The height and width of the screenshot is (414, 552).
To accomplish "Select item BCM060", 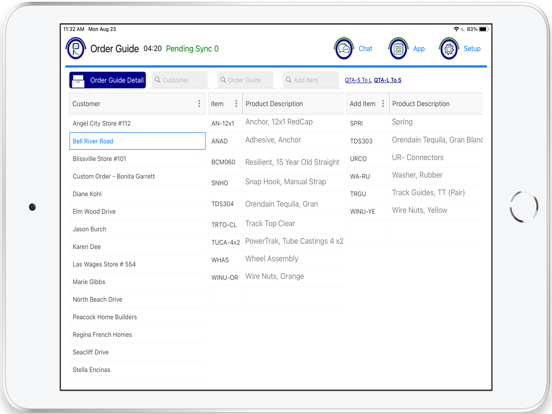I will point(223,162).
